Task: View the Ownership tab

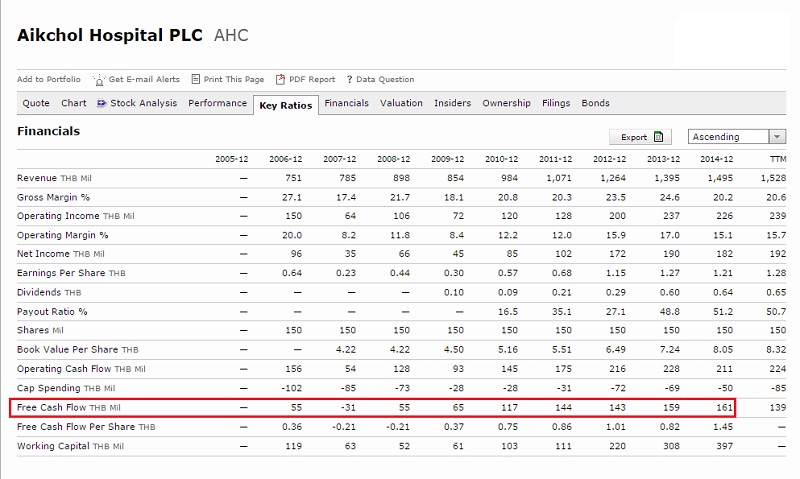Action: [x=507, y=103]
